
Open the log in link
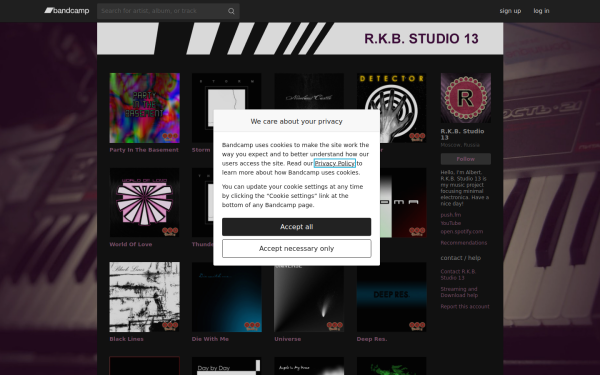541,11
